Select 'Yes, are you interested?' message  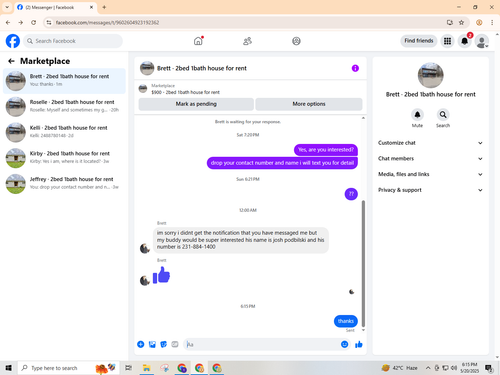click(326, 150)
